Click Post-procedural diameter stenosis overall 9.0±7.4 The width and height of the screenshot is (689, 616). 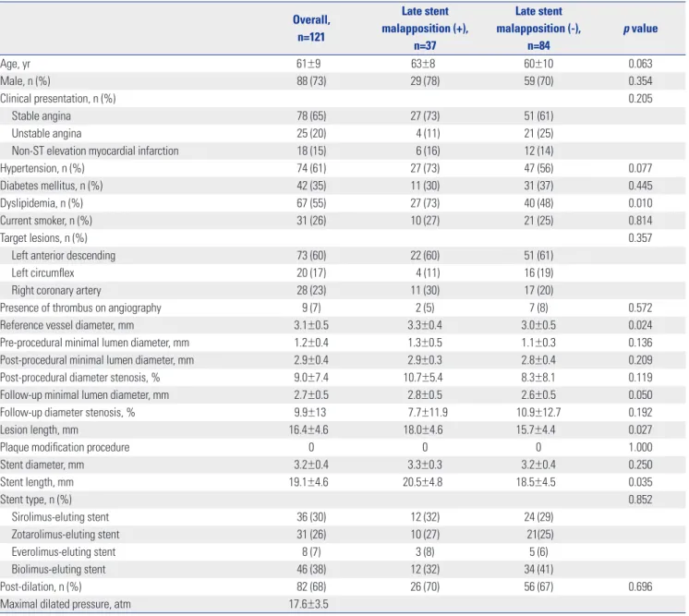[x=311, y=378]
